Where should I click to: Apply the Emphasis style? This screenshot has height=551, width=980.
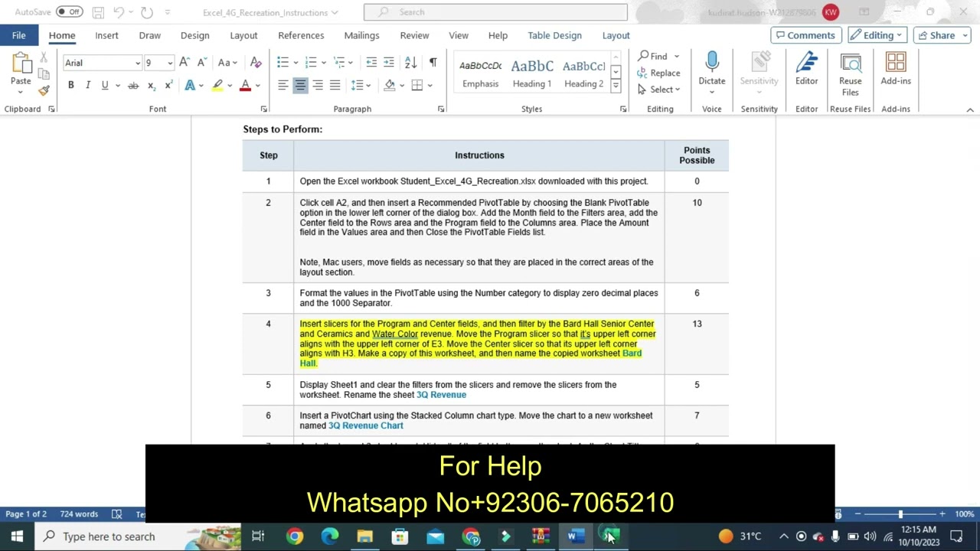point(481,74)
